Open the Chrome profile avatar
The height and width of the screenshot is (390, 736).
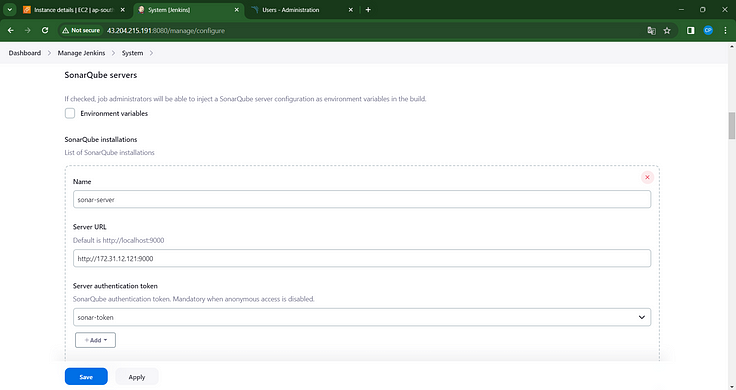[708, 31]
